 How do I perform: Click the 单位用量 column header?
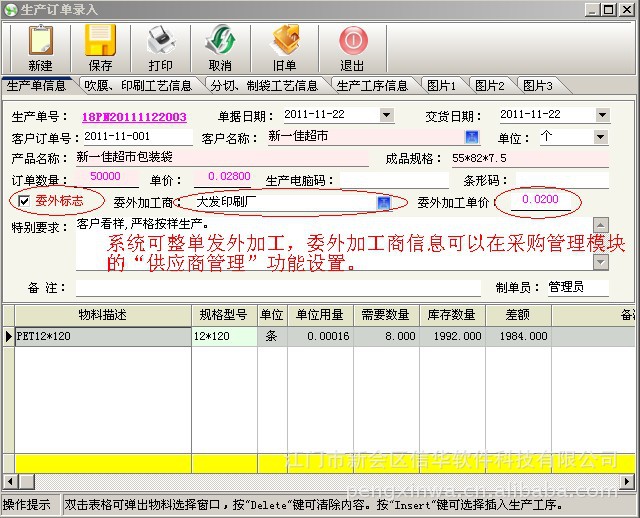(320, 315)
